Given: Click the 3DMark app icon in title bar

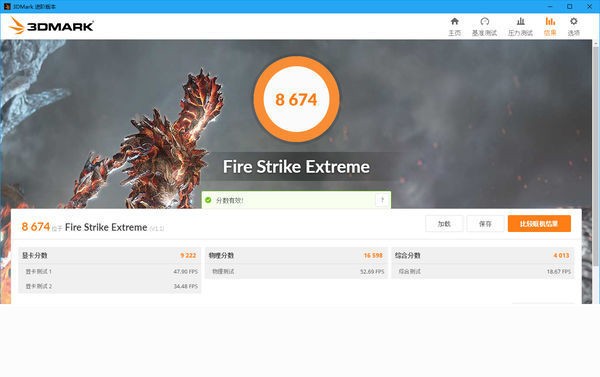Looking at the screenshot, I should 7,7.
